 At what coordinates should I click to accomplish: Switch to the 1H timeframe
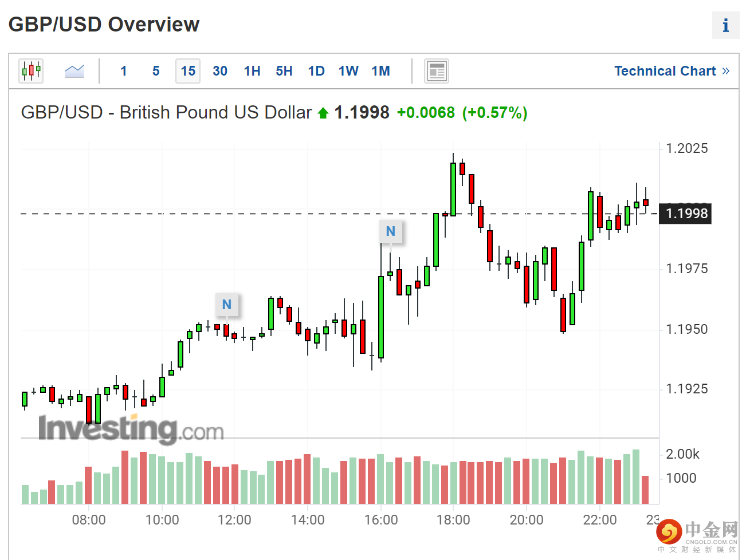[252, 71]
